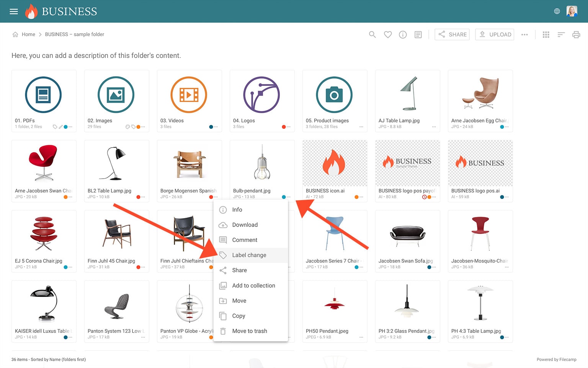Open the sort order icon
The width and height of the screenshot is (588, 368).
[561, 34]
